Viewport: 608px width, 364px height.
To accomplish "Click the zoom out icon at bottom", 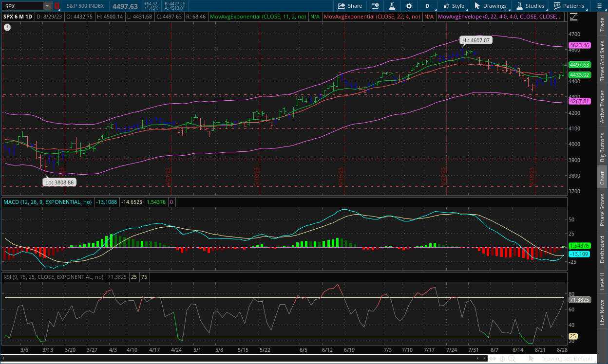I will (x=521, y=359).
